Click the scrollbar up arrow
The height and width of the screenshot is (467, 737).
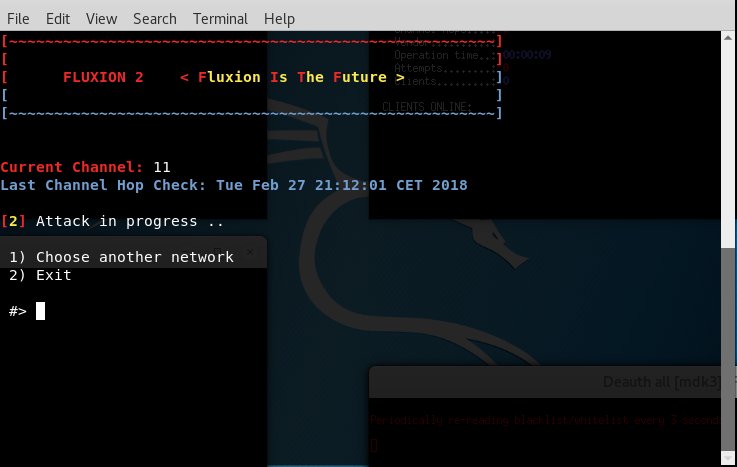coord(728,38)
